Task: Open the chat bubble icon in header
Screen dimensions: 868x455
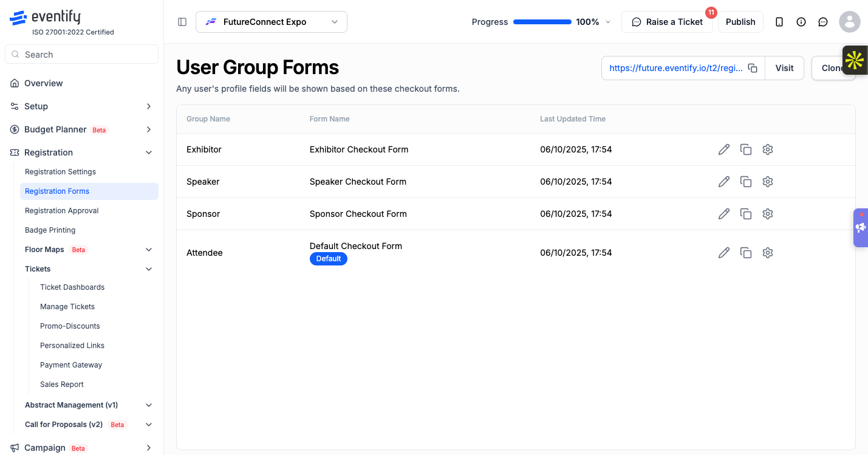Action: pos(823,22)
